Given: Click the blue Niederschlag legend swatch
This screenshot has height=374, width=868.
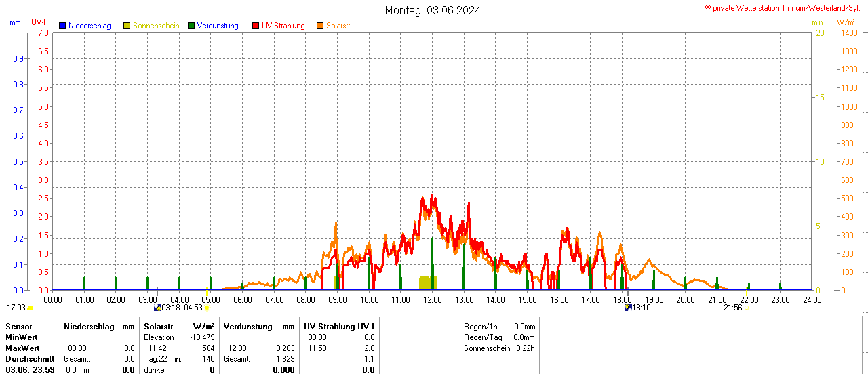Looking at the screenshot, I should (62, 26).
